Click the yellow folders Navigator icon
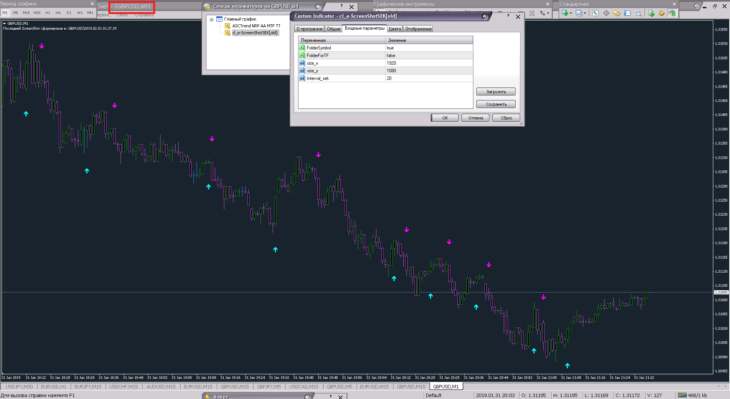Image resolution: width=730 pixels, height=399 pixels. coord(616,13)
